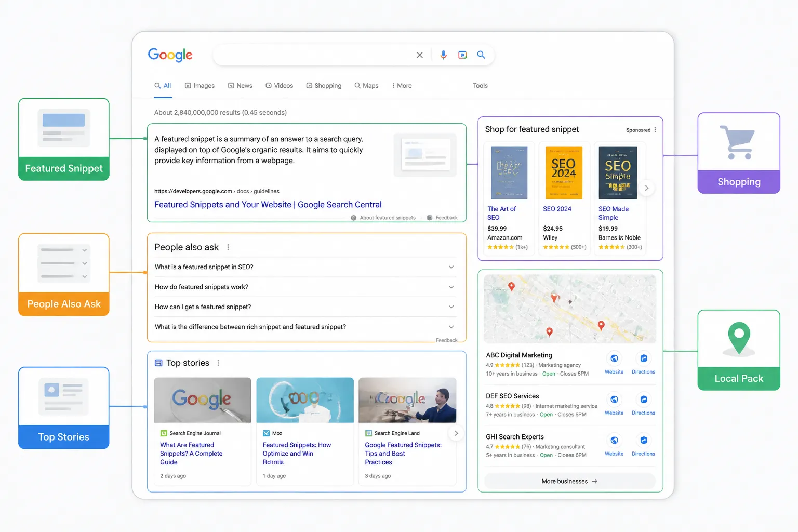Open the SEO 2024 product link
798x532 pixels.
[x=557, y=209]
